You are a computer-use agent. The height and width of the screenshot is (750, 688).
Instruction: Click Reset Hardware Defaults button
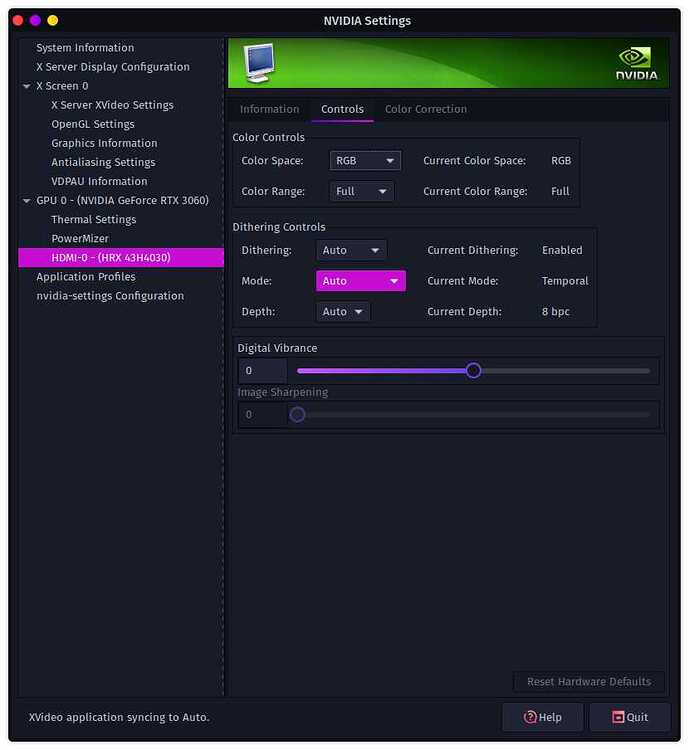pyautogui.click(x=588, y=682)
